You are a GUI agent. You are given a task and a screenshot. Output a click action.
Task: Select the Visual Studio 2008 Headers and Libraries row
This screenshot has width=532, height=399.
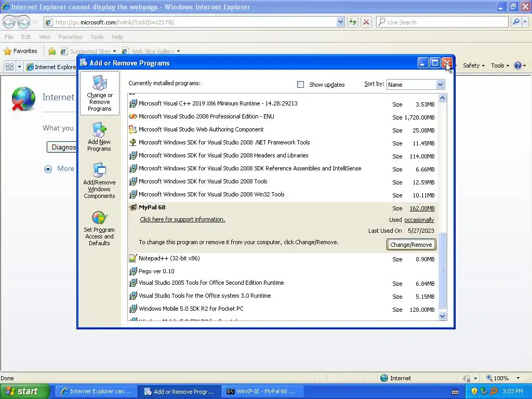pyautogui.click(x=283, y=155)
